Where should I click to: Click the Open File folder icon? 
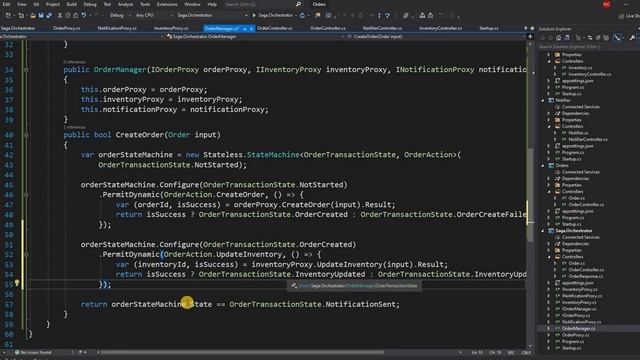pyautogui.click(x=33, y=16)
